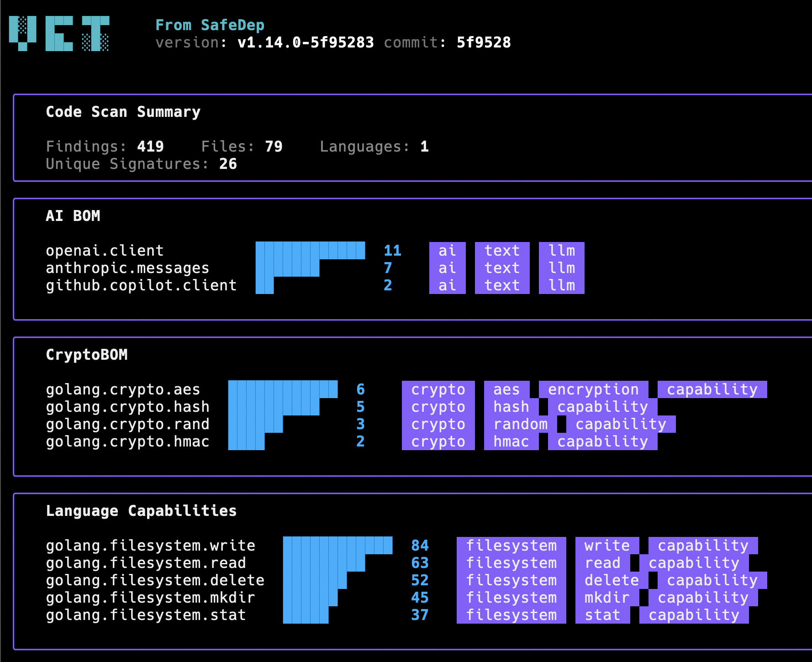
Task: Click the VET ASCII logo
Action: point(59,33)
